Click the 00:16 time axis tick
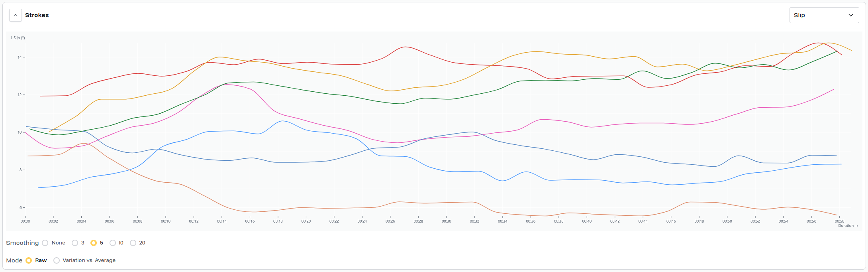868x272 pixels. [x=250, y=221]
